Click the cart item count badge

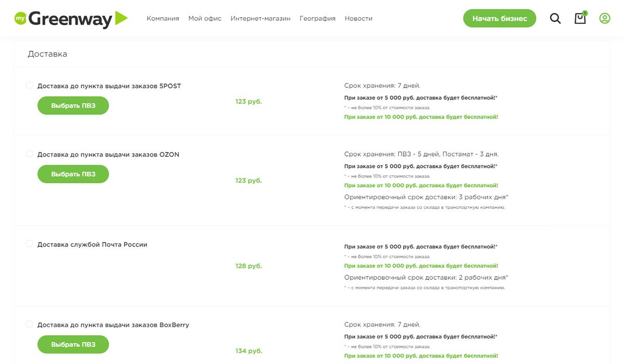(x=585, y=13)
